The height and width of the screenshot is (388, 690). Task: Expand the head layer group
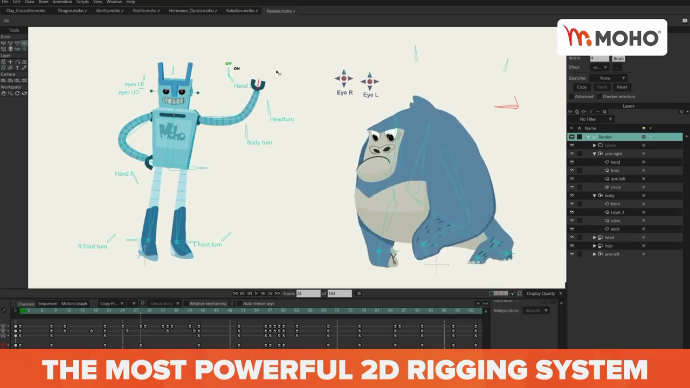tap(595, 238)
